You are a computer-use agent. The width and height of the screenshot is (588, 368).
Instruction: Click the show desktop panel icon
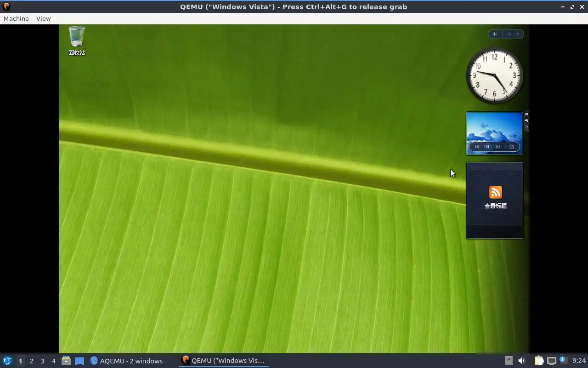pos(79,361)
